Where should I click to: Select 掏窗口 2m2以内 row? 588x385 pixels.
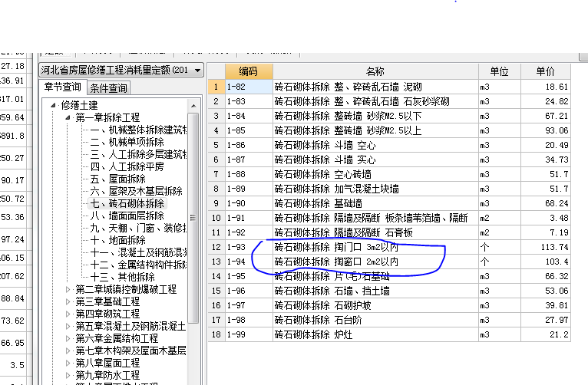tap(389, 262)
